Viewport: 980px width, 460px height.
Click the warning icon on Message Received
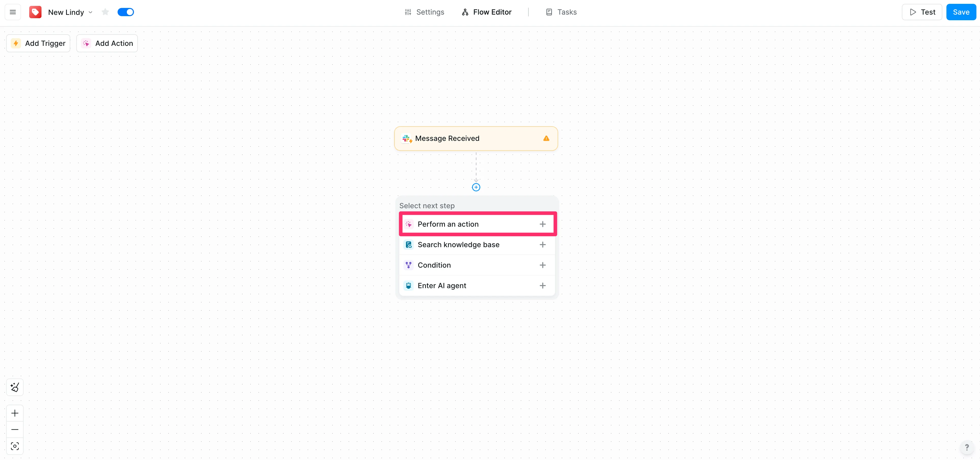[546, 139]
